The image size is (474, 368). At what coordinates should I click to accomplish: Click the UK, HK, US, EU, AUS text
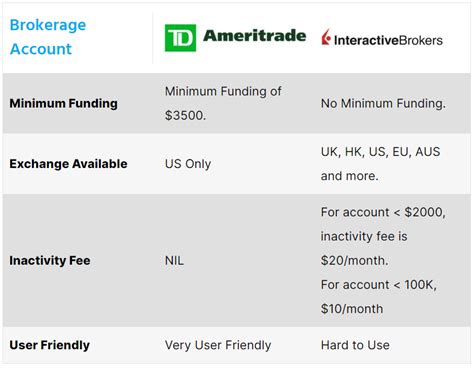click(380, 152)
